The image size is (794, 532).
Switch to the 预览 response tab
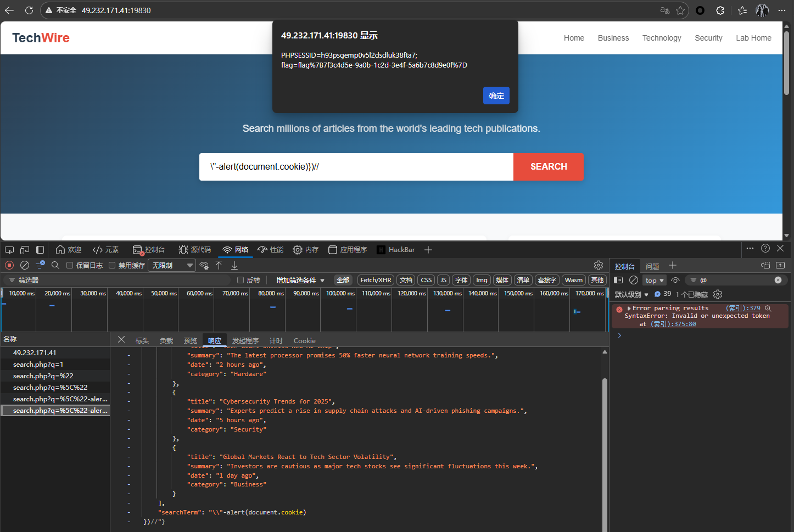coord(190,340)
